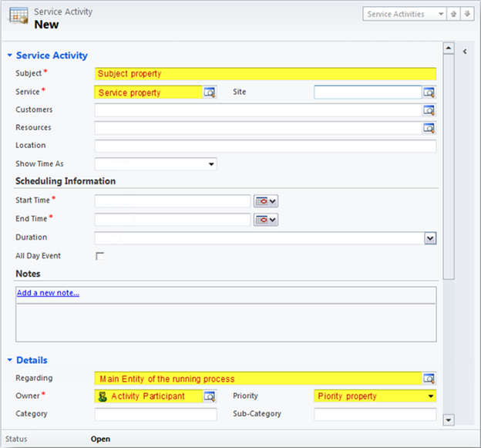This screenshot has height=448, width=481.
Task: Click the Owner lookup icon
Action: pos(210,396)
